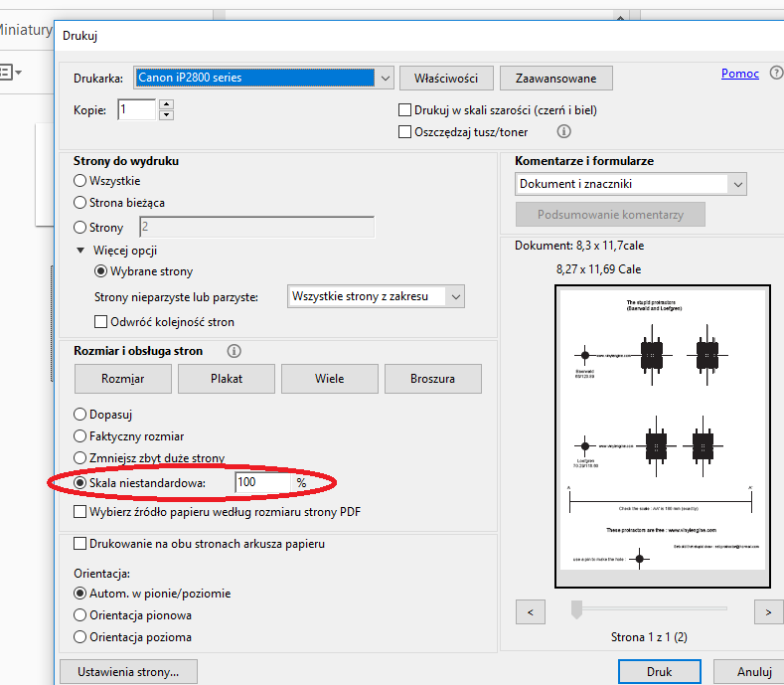Click info icon beside Oszczędzaj tusz/toner
The image size is (784, 685).
(x=563, y=131)
